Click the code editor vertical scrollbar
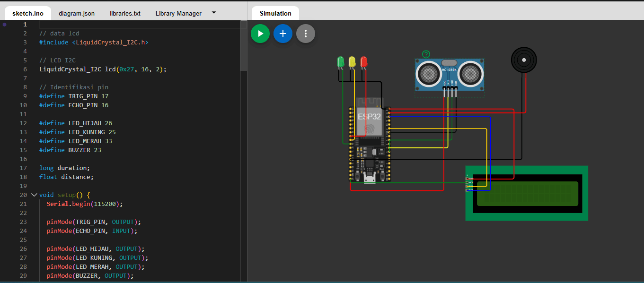This screenshot has width=644, height=283. [x=244, y=45]
